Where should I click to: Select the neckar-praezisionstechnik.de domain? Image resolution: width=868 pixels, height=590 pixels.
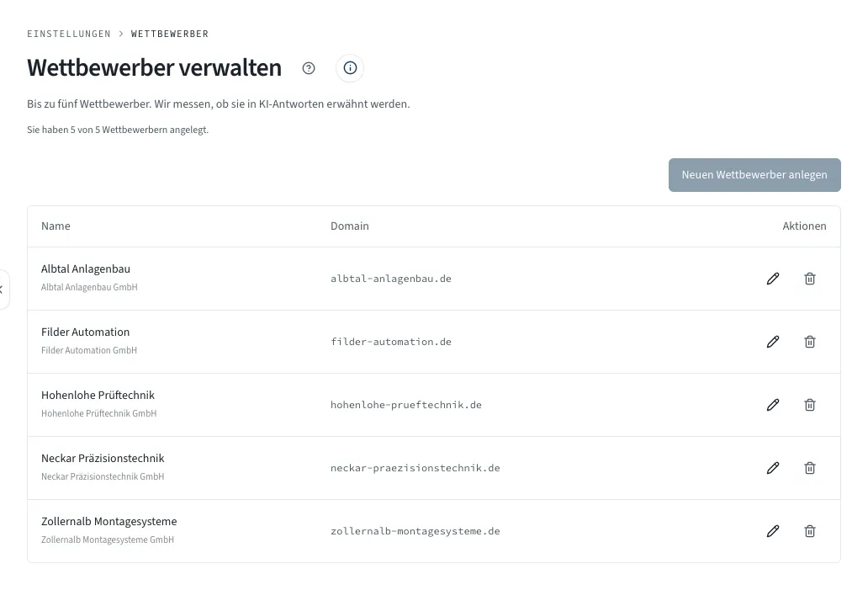pyautogui.click(x=415, y=468)
